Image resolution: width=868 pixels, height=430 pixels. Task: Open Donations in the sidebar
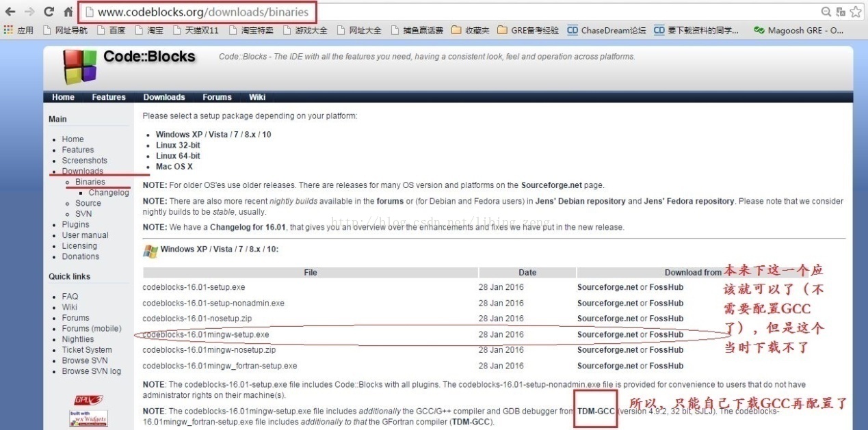click(80, 256)
